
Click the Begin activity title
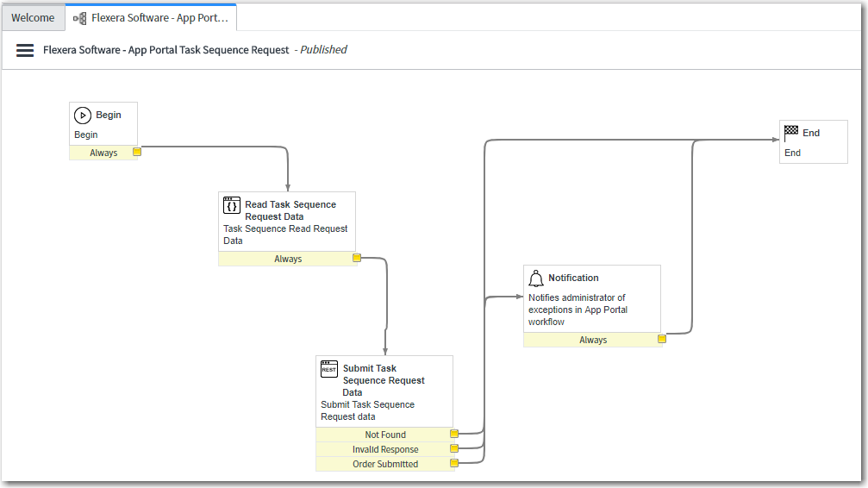[x=109, y=115]
